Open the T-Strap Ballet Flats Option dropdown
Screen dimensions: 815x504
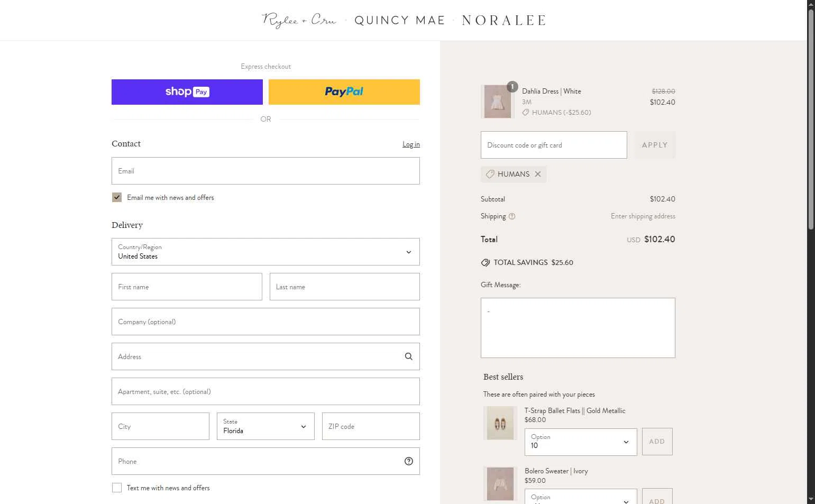(581, 442)
